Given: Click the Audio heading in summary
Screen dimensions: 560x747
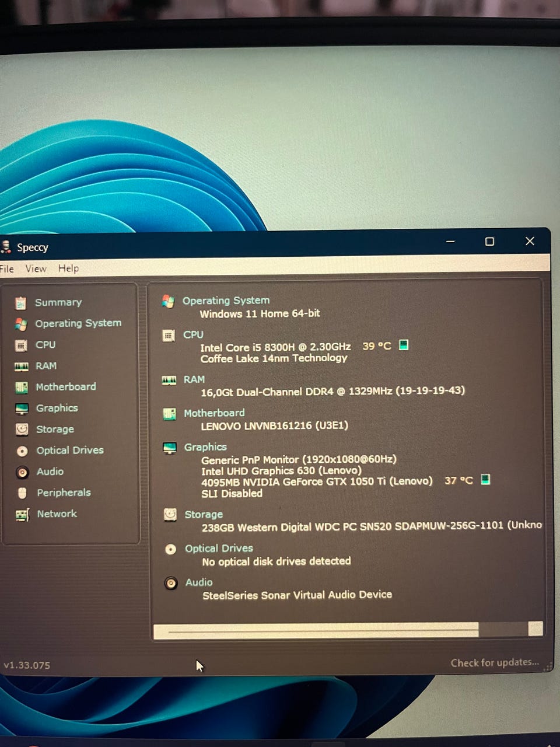Looking at the screenshot, I should click(199, 582).
